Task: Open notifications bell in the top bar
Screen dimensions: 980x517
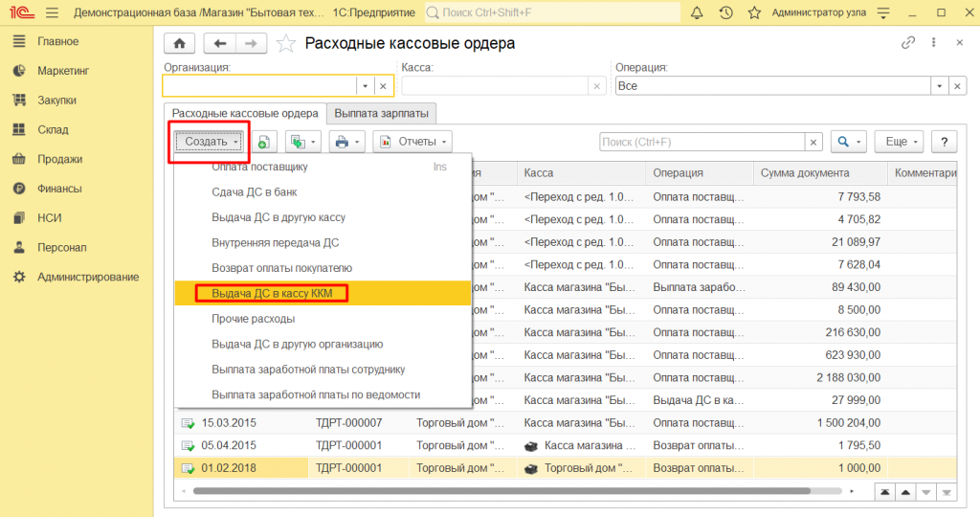Action: pyautogui.click(x=695, y=13)
